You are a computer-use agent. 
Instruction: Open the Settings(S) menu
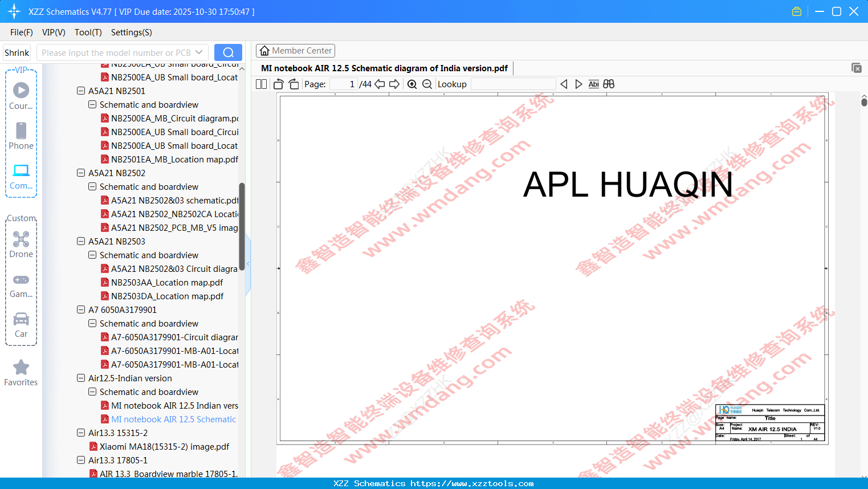(132, 32)
